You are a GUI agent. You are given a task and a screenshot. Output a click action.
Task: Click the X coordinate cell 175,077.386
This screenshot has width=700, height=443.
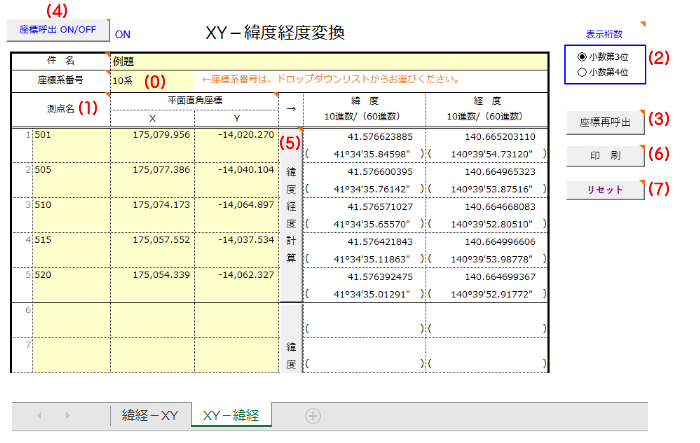[152, 170]
